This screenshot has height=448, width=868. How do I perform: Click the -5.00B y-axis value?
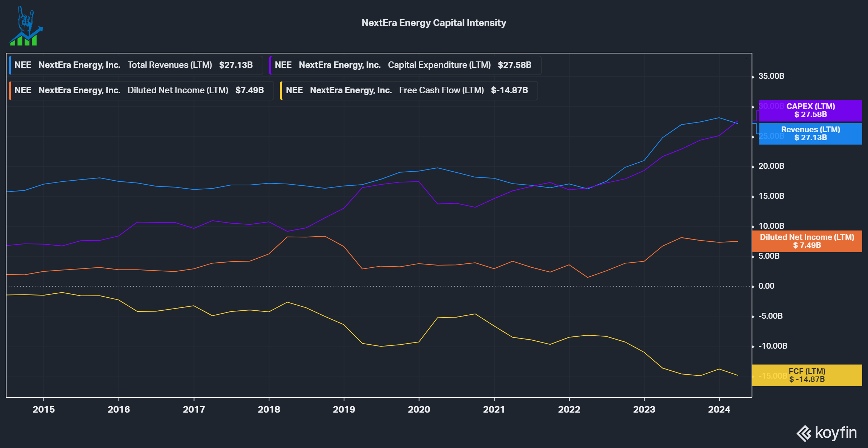(x=770, y=316)
